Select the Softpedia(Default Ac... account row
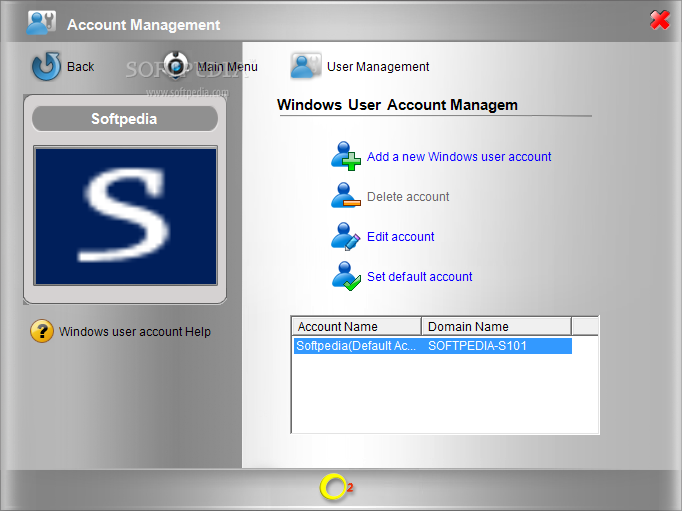This screenshot has width=682, height=511. pos(433,346)
